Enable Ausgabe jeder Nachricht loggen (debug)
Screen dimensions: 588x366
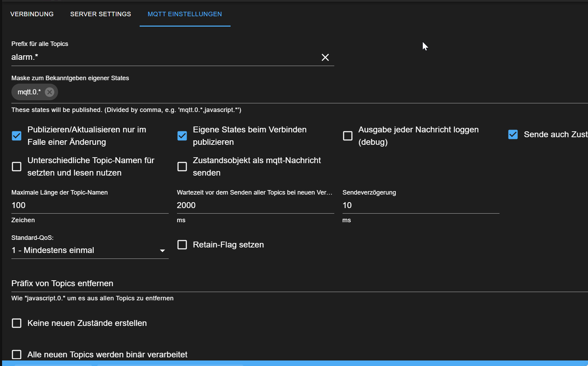point(348,136)
